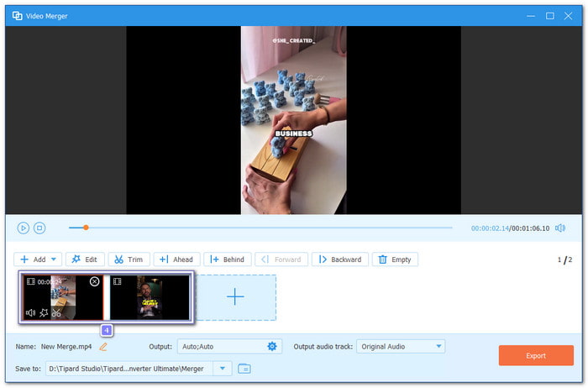Play the merged video preview
The width and height of the screenshot is (588, 388).
[x=23, y=228]
